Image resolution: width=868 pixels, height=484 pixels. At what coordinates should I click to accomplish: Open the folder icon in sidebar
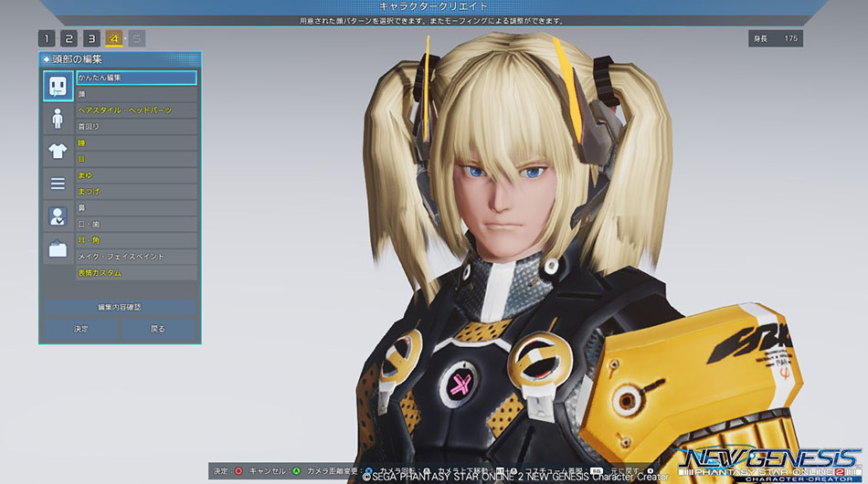[x=58, y=248]
